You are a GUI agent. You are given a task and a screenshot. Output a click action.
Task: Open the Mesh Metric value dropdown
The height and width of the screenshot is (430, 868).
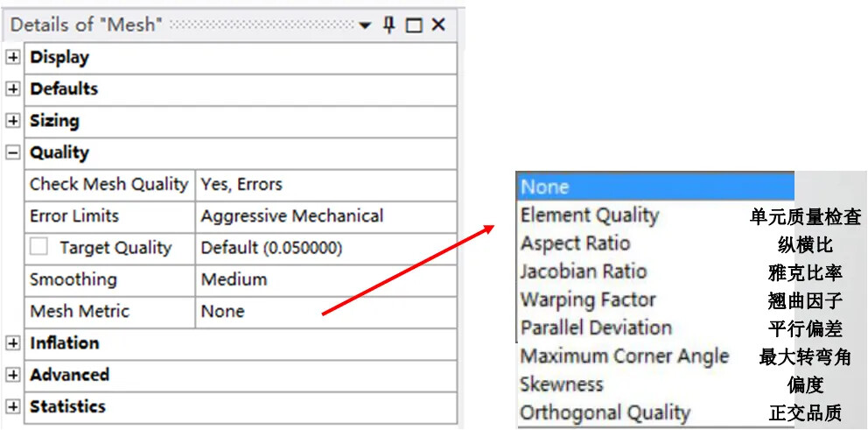[325, 311]
